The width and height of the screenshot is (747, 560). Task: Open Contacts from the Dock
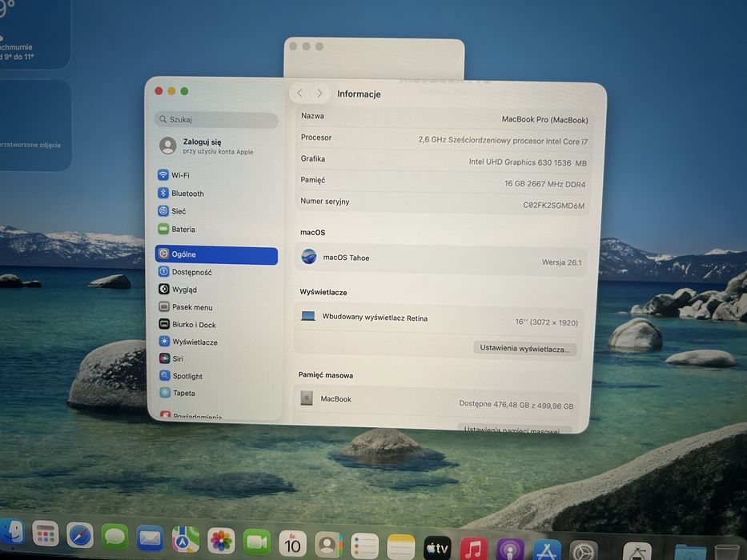[328, 546]
